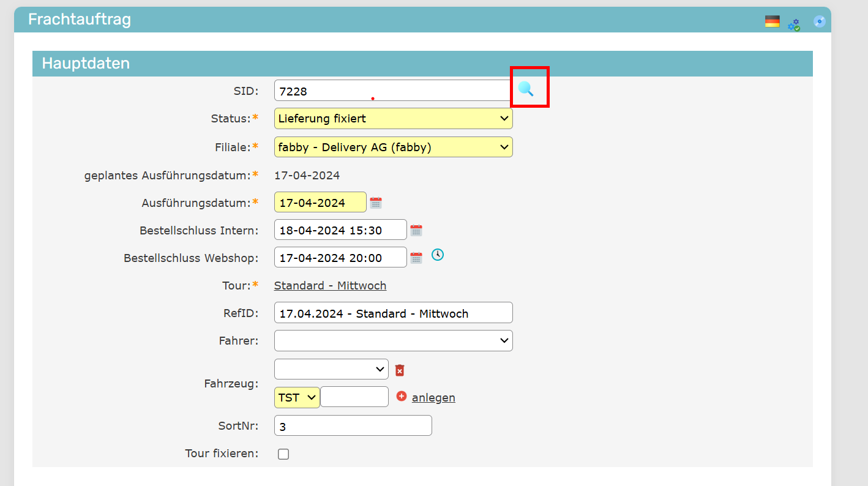Open the TST prefix dropdown
Image resolution: width=868 pixels, height=486 pixels.
click(297, 397)
